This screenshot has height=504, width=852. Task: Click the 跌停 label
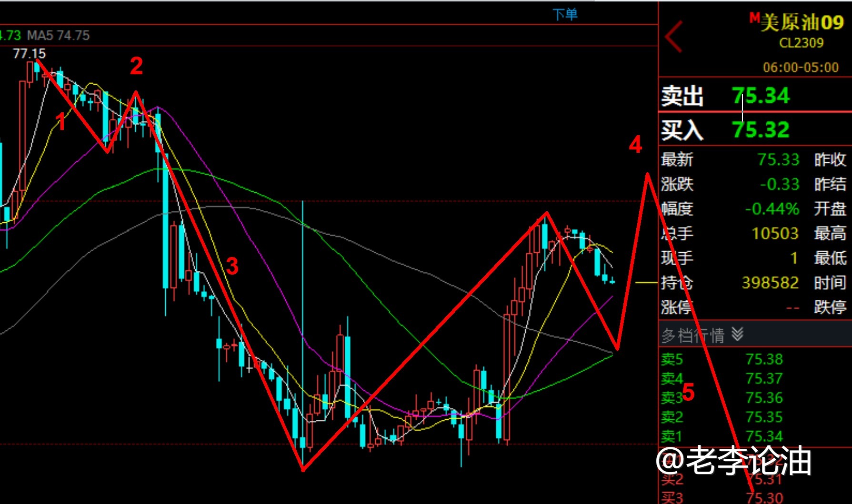tap(830, 308)
